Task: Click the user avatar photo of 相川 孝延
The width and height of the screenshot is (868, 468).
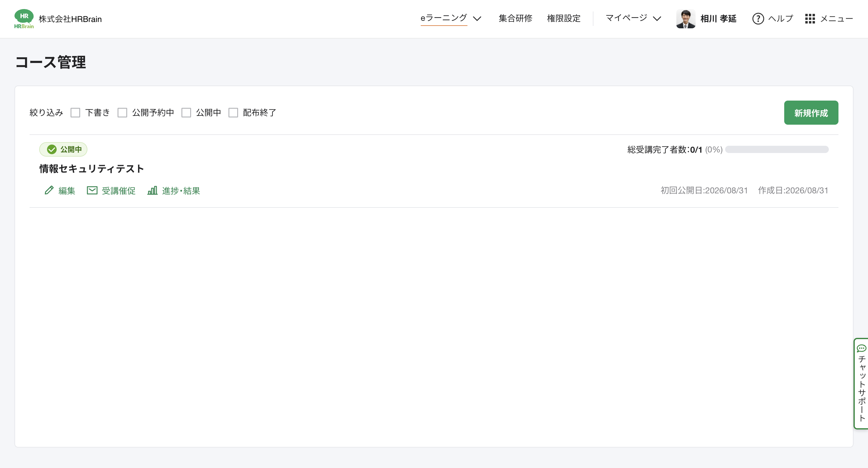Action: (x=685, y=19)
